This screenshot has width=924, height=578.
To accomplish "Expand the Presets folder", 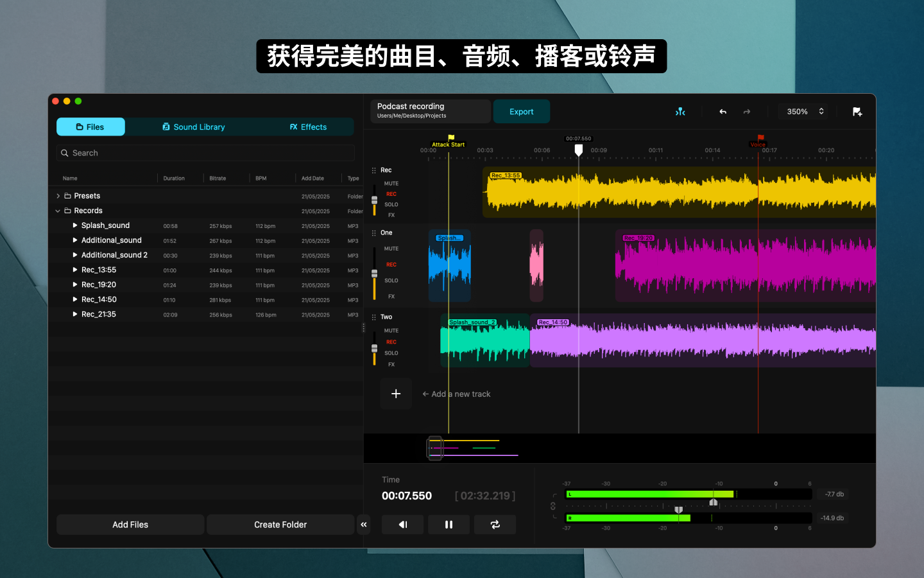I will 58,196.
